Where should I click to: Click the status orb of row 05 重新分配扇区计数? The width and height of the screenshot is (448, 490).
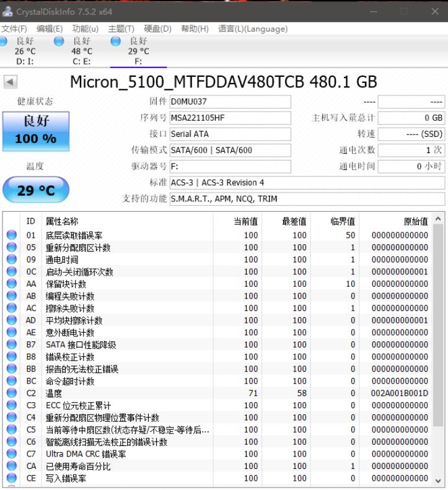coord(12,247)
